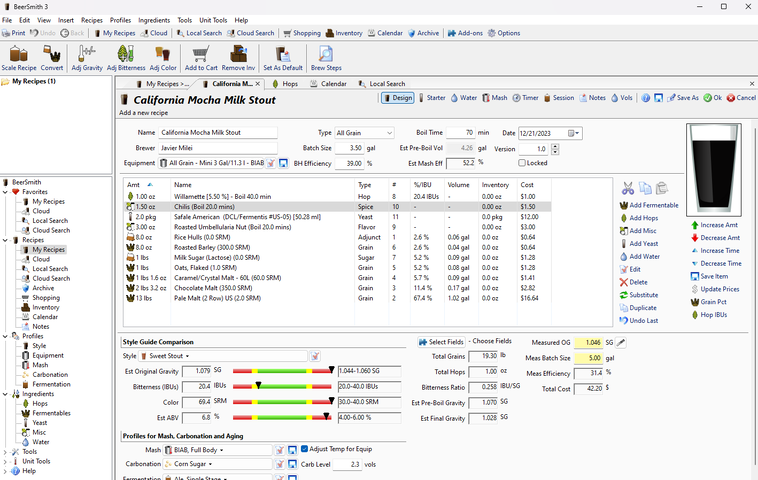Click Add Misc ingredient
This screenshot has height=480, width=758.
pos(638,231)
